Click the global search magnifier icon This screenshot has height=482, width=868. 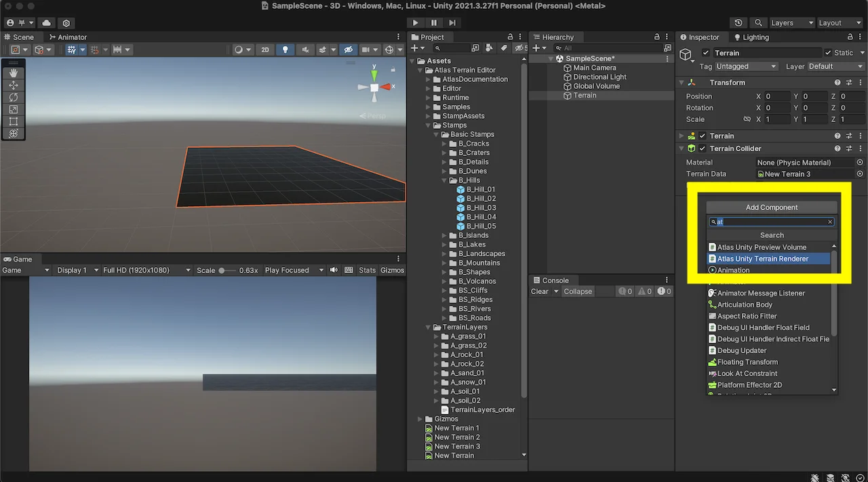click(757, 23)
